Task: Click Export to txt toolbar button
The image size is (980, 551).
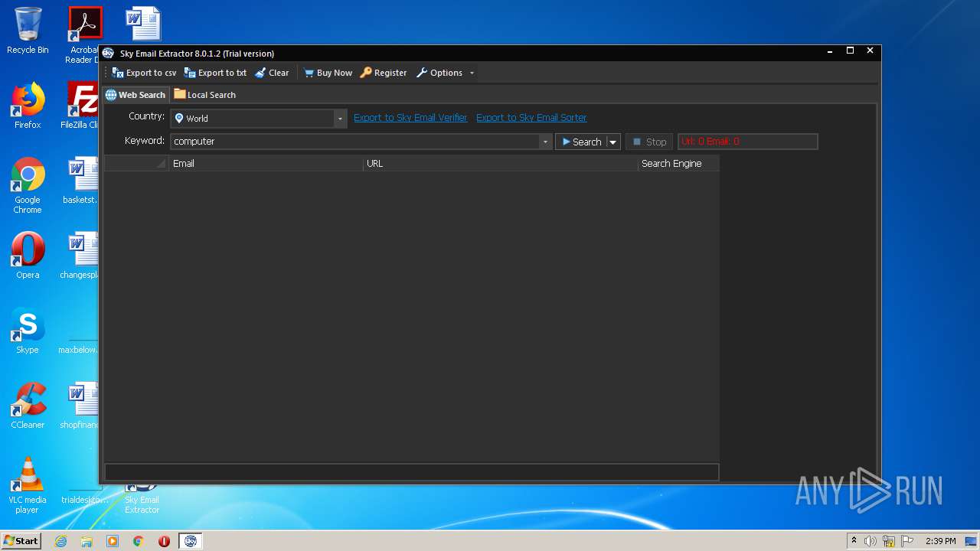Action: [x=215, y=73]
